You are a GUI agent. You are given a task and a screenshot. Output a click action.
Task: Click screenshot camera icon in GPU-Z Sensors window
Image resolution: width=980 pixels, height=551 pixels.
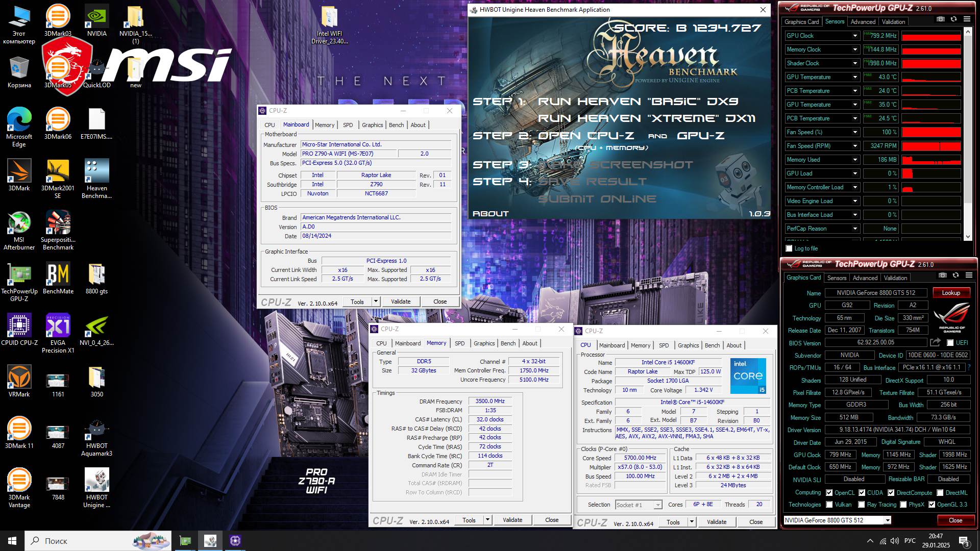tap(941, 19)
